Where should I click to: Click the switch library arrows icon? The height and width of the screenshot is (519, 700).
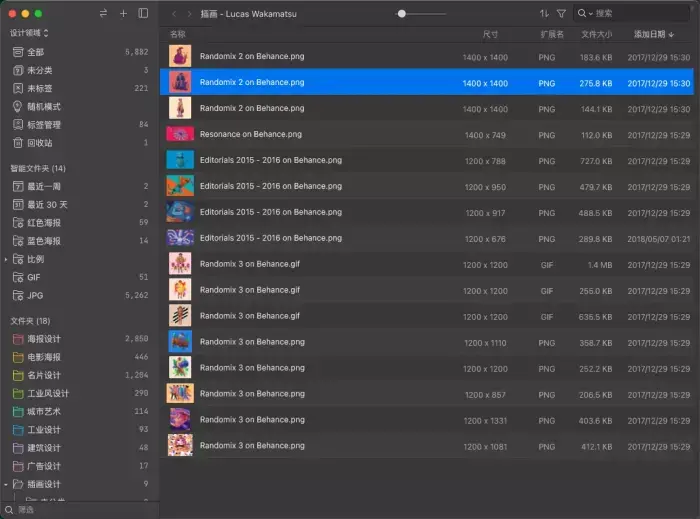103,14
